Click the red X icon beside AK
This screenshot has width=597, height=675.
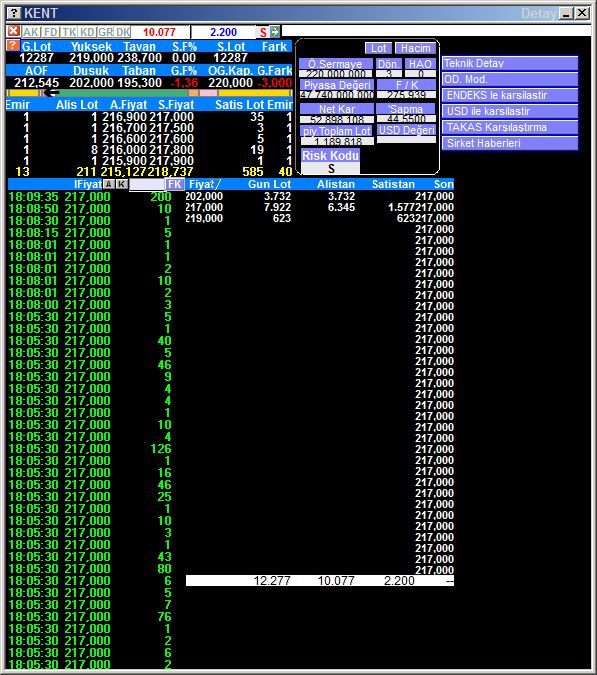[13, 31]
